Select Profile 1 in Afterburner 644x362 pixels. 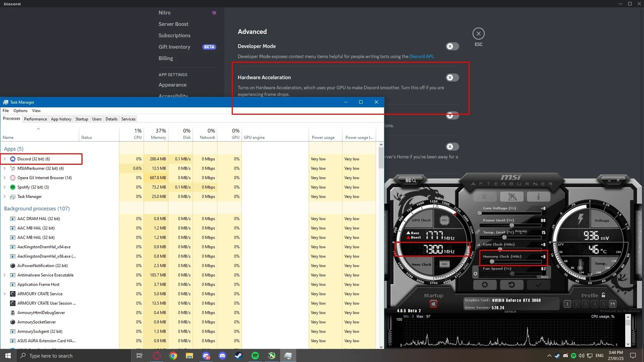click(567, 304)
